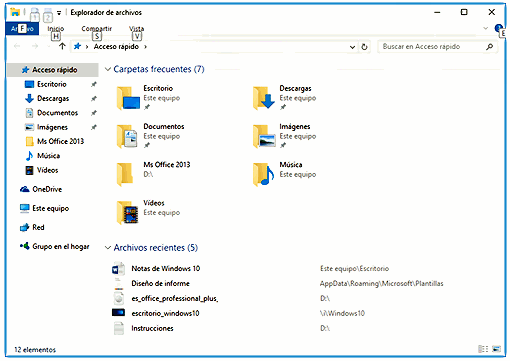Viewport: 510px width, 361px height.
Task: Select the Imágenes folder icon in frequent folders
Action: pyautogui.click(x=264, y=136)
